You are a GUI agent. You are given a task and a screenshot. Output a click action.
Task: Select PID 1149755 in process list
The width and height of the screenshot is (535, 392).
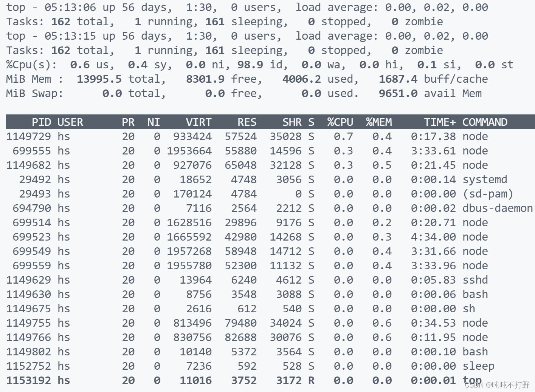coord(28,323)
